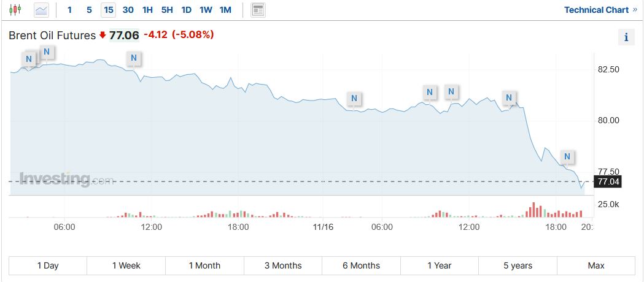Open the news marker near 12:00 on the first day

point(134,59)
